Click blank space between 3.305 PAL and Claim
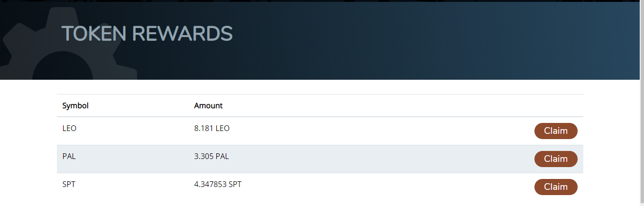The image size is (644, 206). click(379, 159)
